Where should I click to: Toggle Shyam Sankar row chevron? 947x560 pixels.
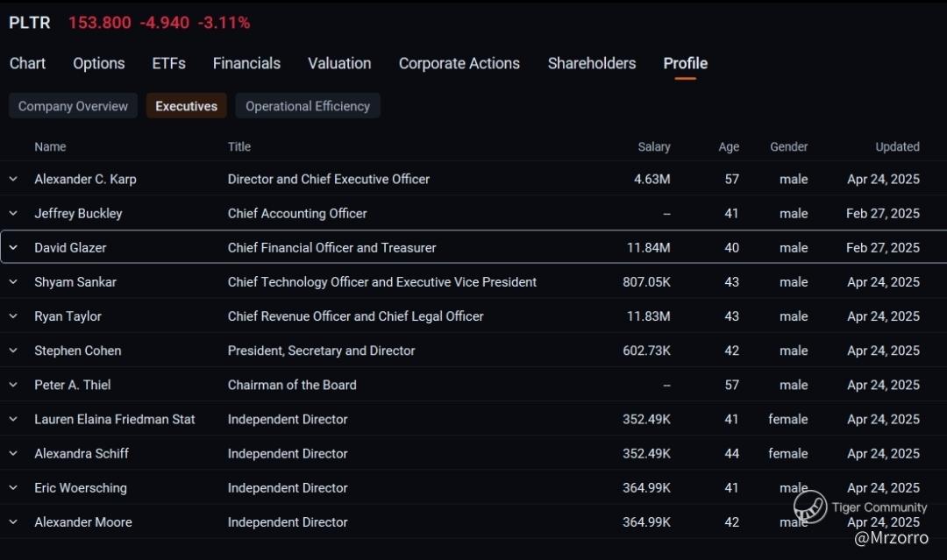coord(13,281)
